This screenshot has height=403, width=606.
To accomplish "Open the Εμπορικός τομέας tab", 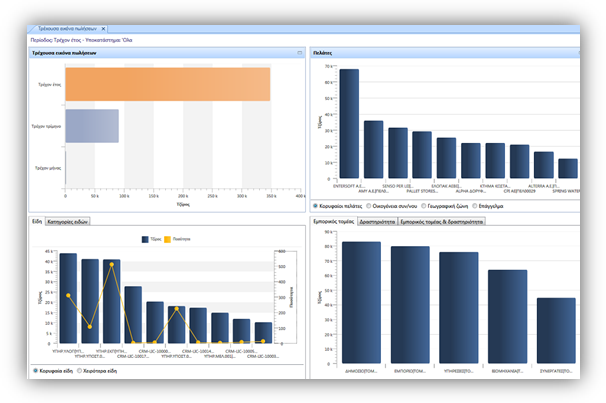I will pos(334,221).
